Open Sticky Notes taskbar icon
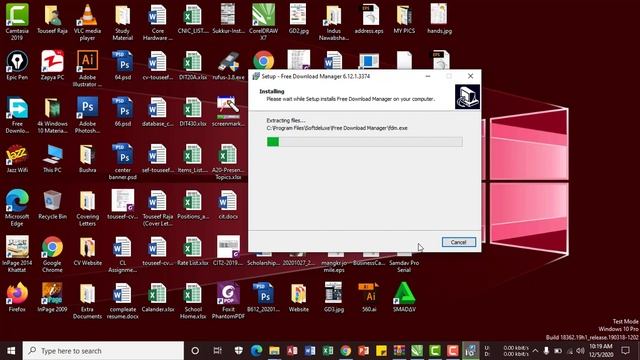Screen dimensions: 640x360 point(381,351)
